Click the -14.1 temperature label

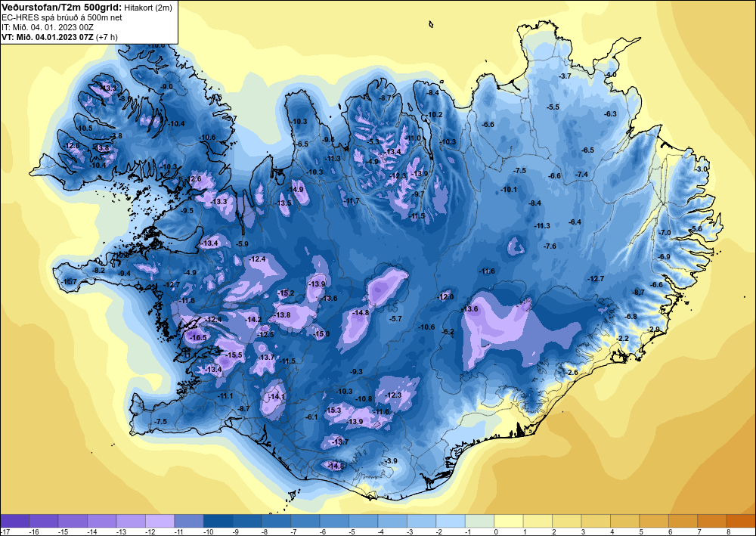point(277,397)
